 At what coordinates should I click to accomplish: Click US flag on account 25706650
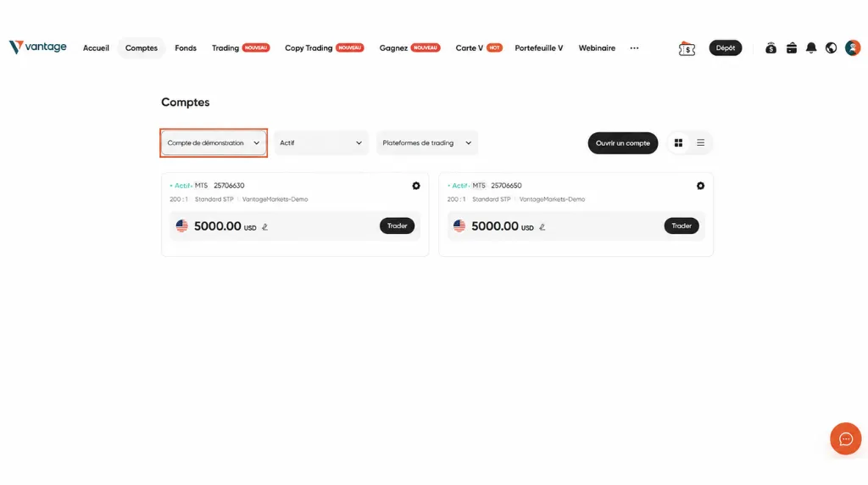click(x=459, y=226)
